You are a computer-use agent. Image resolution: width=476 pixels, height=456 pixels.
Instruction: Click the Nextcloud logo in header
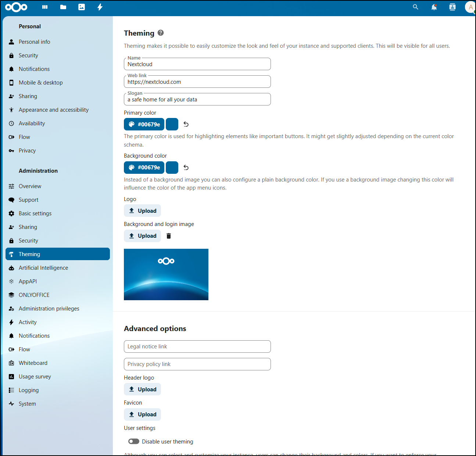16,7
